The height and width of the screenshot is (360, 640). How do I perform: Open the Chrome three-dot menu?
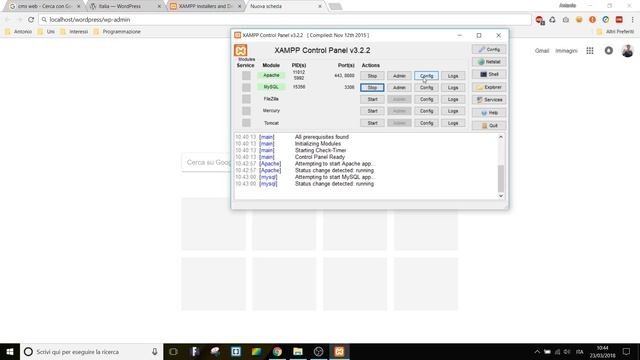click(633, 20)
